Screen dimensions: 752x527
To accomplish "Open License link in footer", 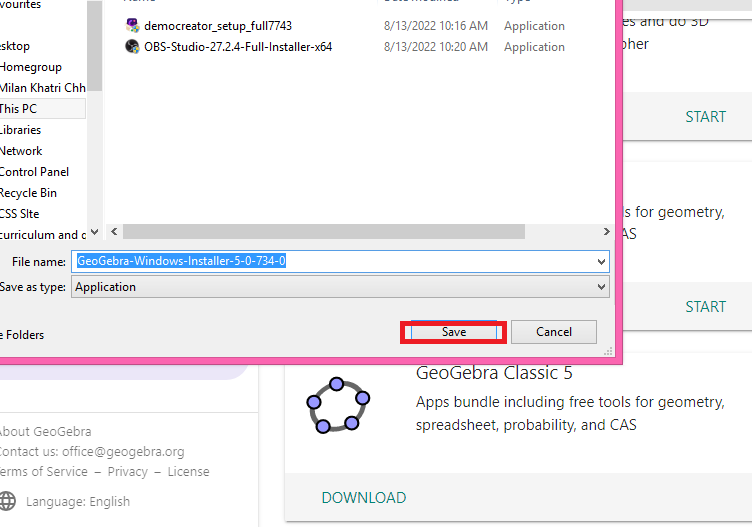I will coord(188,472).
